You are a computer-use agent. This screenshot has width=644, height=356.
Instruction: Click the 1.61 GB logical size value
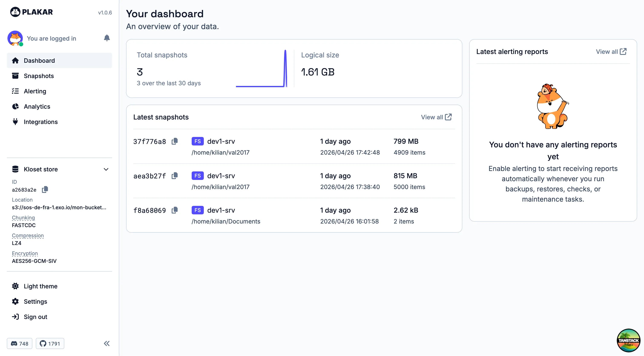click(x=318, y=72)
